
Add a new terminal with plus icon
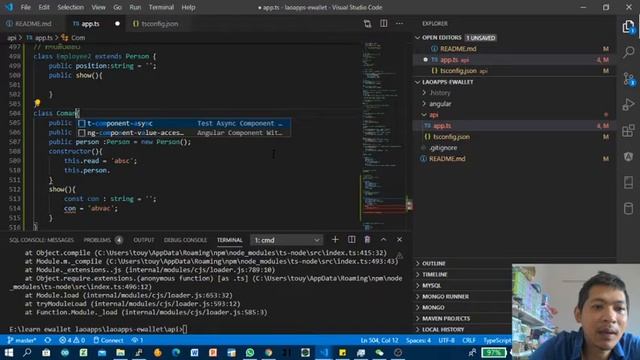point(335,240)
